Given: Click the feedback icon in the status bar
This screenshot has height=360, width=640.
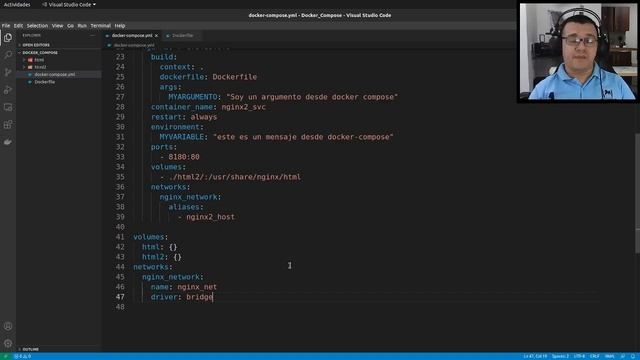Looking at the screenshot, I should coord(622,356).
